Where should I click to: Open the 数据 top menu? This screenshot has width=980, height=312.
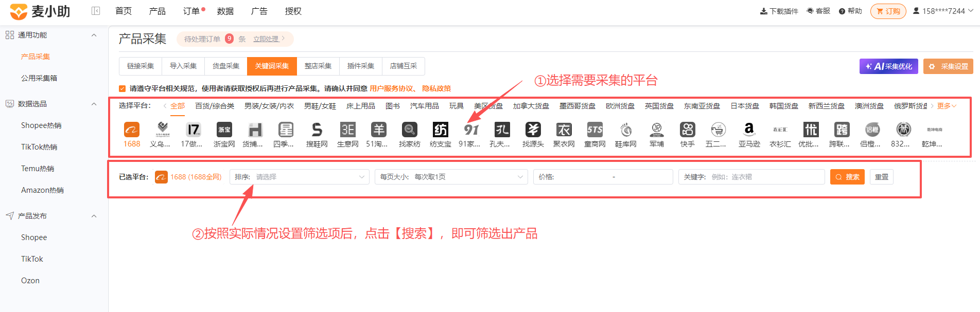[x=225, y=11]
